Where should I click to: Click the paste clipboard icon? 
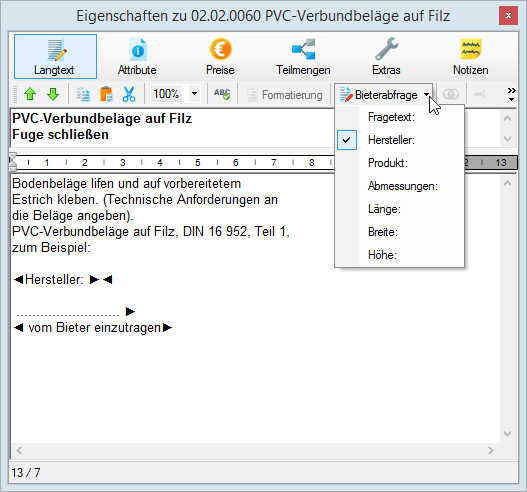pos(106,94)
